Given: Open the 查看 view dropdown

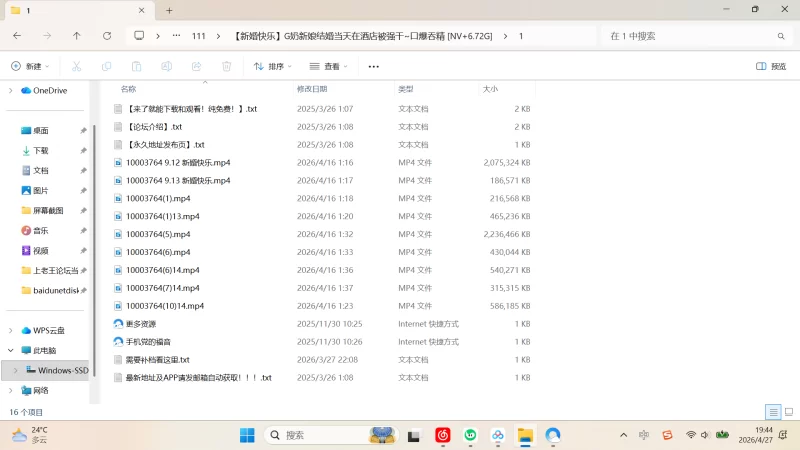Looking at the screenshot, I should (329, 66).
